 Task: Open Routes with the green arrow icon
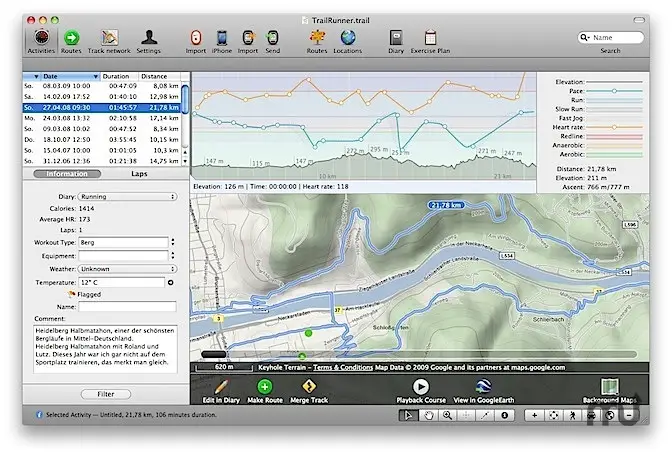click(71, 42)
